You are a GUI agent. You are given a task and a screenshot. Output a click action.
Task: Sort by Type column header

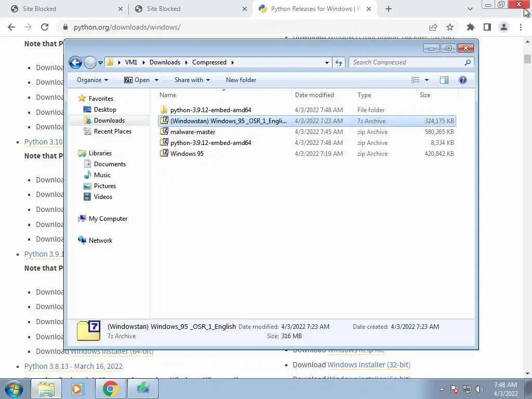point(385,95)
